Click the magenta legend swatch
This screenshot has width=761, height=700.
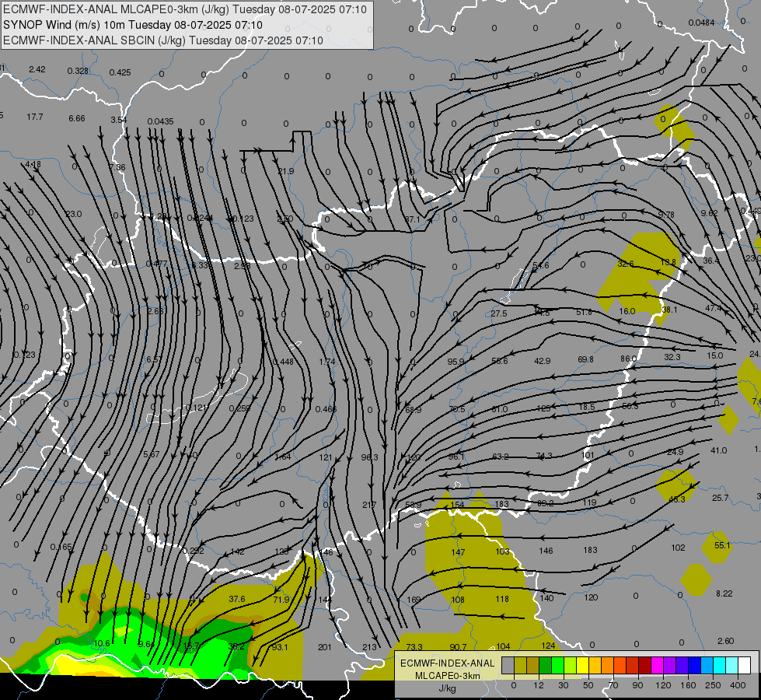pyautogui.click(x=658, y=665)
